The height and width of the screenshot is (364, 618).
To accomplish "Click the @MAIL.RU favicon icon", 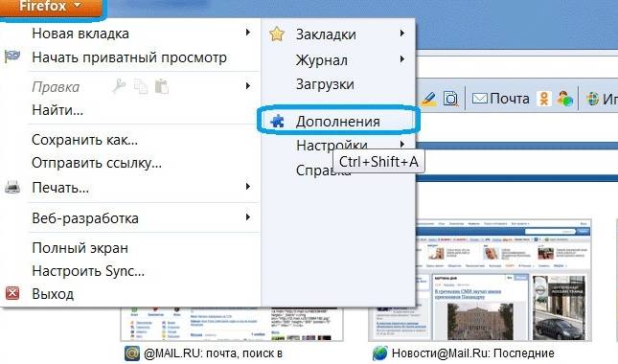I will [x=132, y=353].
